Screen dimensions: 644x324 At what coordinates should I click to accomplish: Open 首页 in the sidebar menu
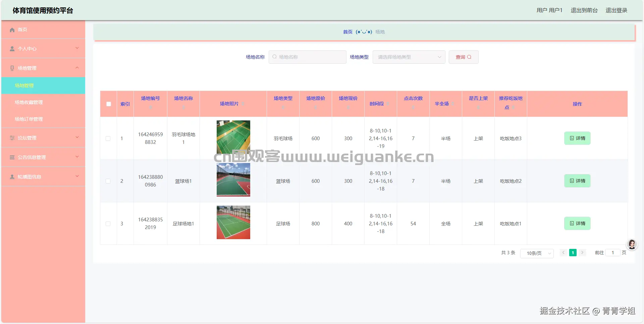point(43,30)
